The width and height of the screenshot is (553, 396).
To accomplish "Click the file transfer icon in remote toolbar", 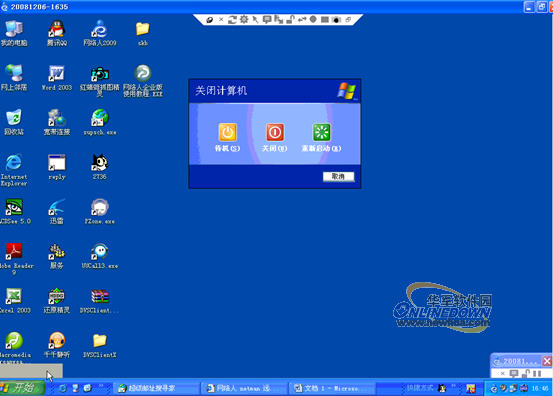I will pyautogui.click(x=279, y=19).
